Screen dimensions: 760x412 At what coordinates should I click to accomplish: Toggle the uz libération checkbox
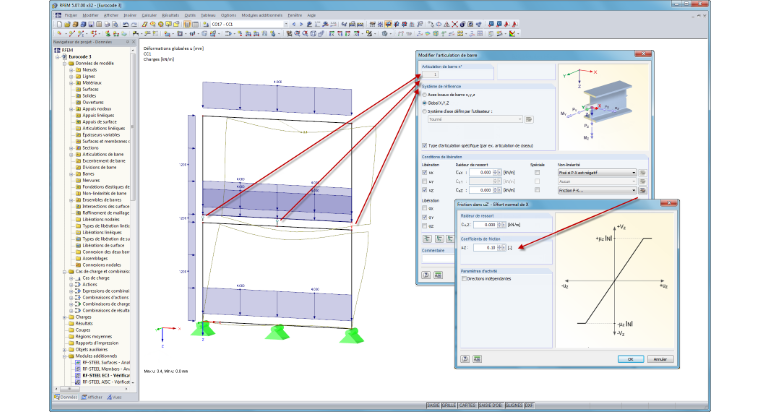click(x=425, y=190)
